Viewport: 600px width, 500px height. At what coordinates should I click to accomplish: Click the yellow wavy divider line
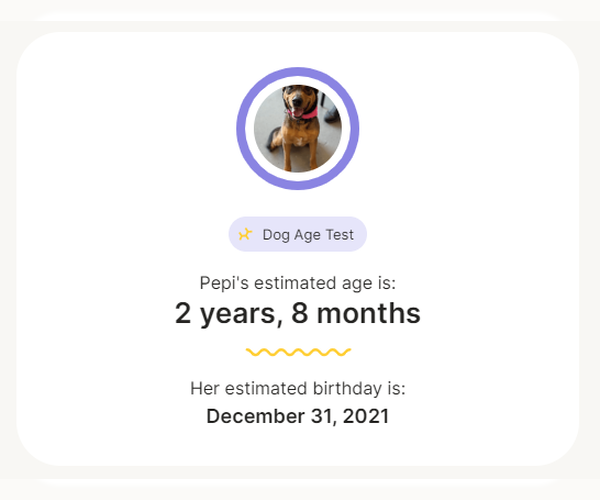point(298,352)
